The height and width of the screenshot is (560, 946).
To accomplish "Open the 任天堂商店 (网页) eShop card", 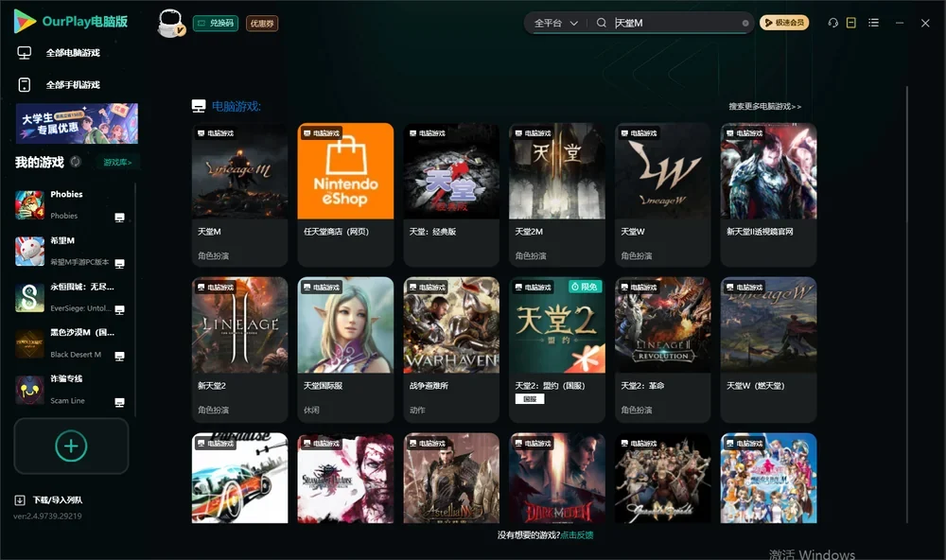I will pos(345,194).
